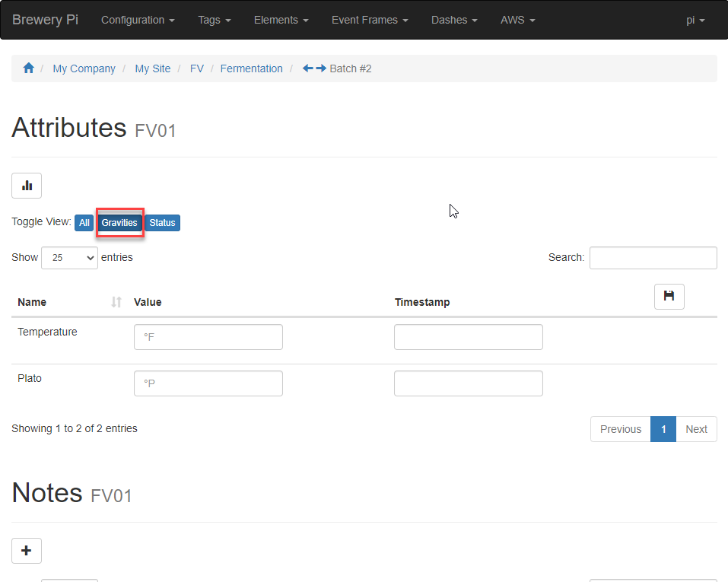Image resolution: width=728 pixels, height=582 pixels.
Task: Click the Temperature °F value field
Action: point(208,337)
